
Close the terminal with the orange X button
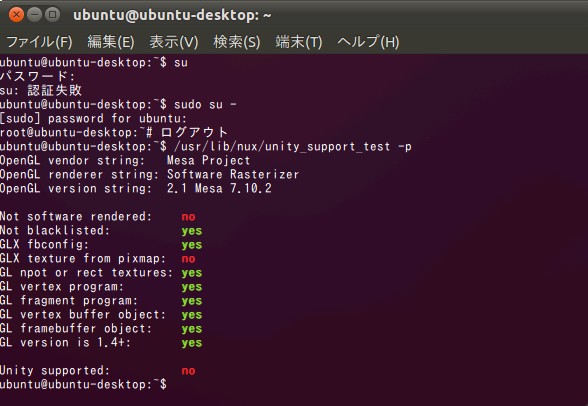(16, 15)
